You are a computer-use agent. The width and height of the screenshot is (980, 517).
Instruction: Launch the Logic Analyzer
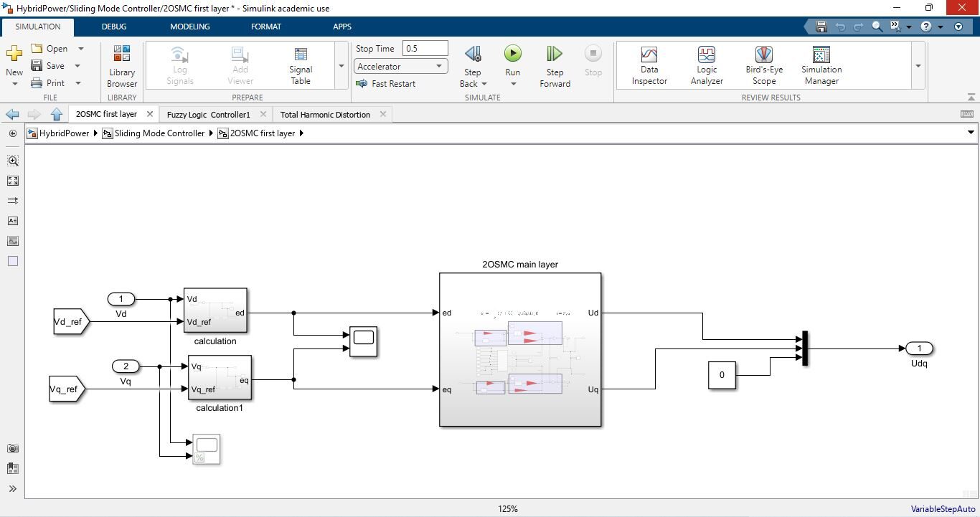tap(707, 66)
